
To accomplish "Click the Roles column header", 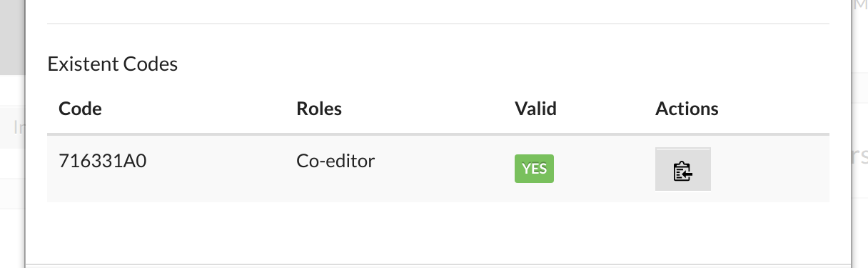I will pyautogui.click(x=319, y=109).
